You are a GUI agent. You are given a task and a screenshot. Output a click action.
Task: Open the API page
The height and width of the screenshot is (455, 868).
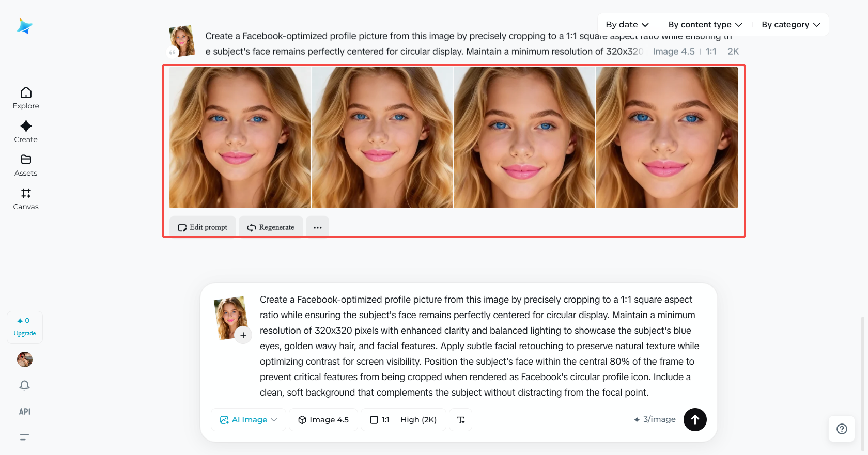(25, 412)
